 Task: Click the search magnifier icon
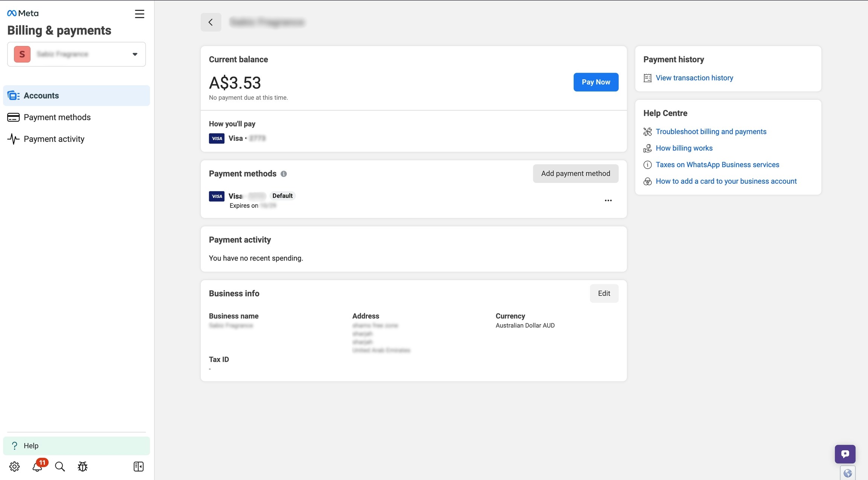(x=60, y=466)
